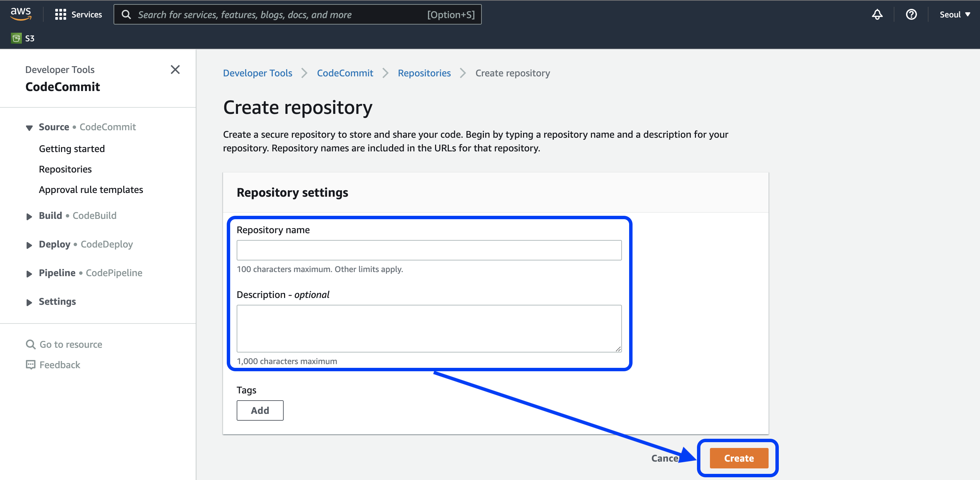Click the Add tags button
This screenshot has width=980, height=480.
click(260, 410)
